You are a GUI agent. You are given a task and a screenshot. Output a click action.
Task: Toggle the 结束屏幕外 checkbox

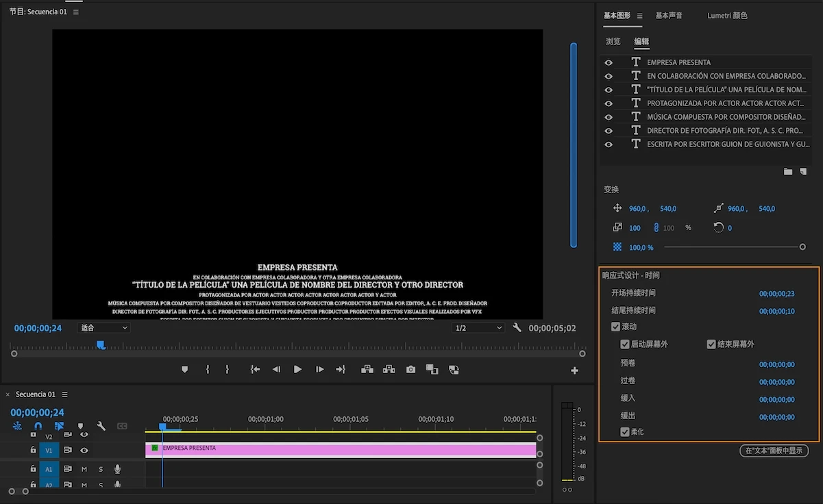(711, 344)
